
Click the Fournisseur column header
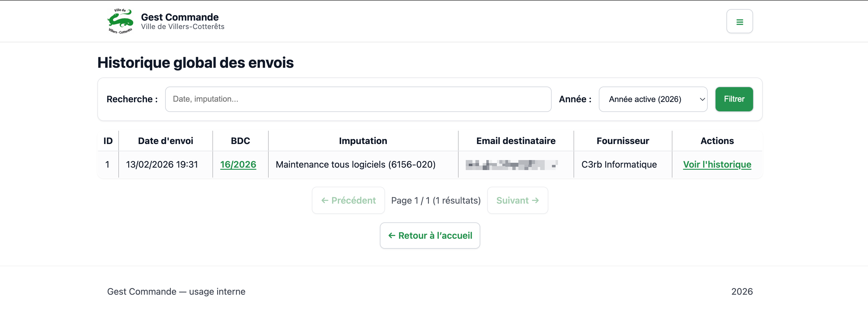(x=623, y=141)
